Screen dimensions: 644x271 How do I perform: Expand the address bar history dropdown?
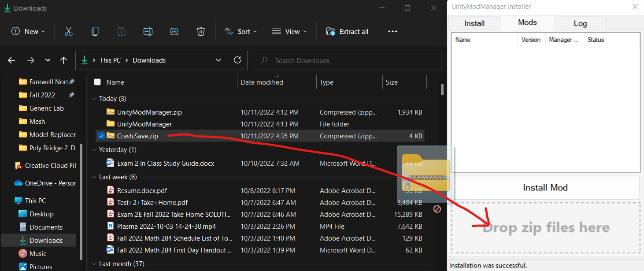tap(218, 60)
